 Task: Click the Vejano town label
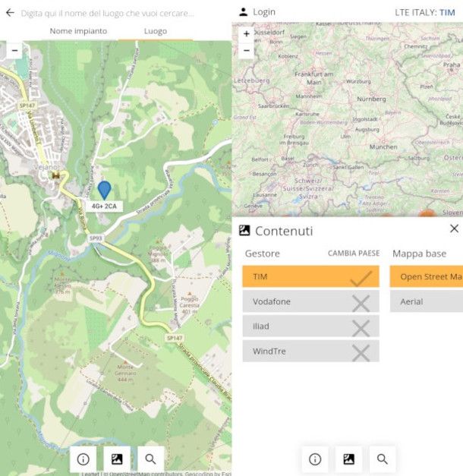tap(46, 167)
